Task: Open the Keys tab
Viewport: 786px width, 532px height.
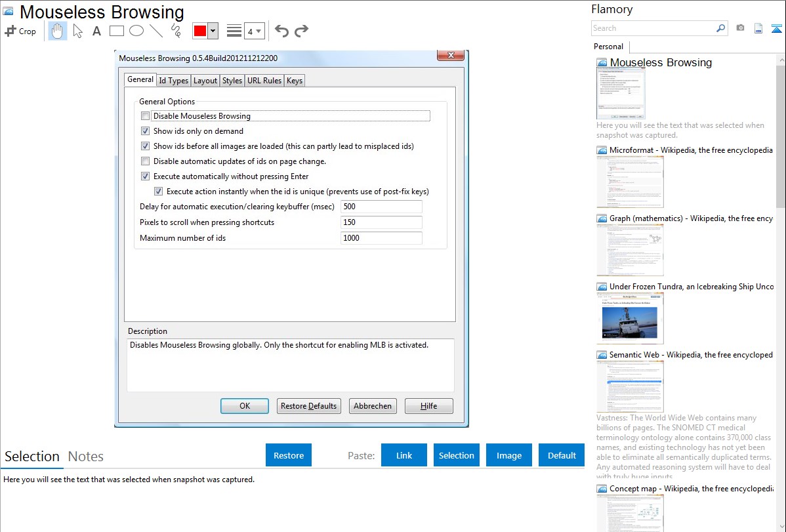Action: coord(294,80)
